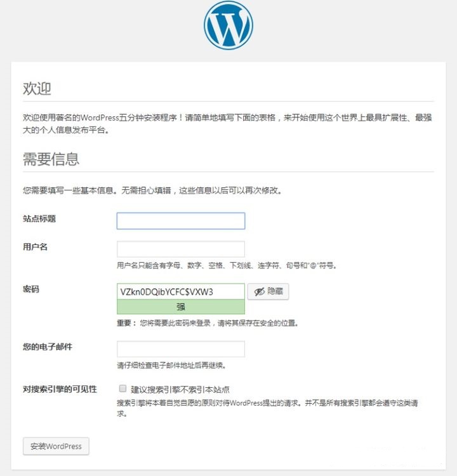
Task: Click the 欢迎 welcome heading
Action: click(x=37, y=89)
